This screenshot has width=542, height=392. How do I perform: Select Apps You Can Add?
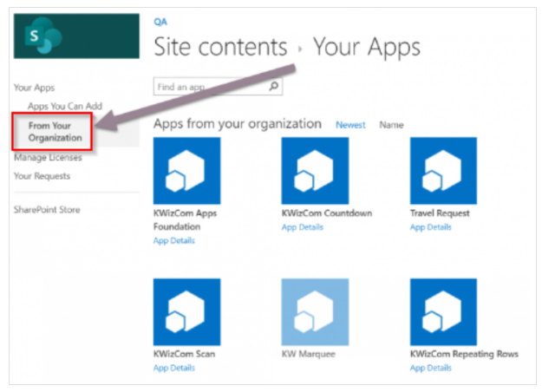point(65,106)
